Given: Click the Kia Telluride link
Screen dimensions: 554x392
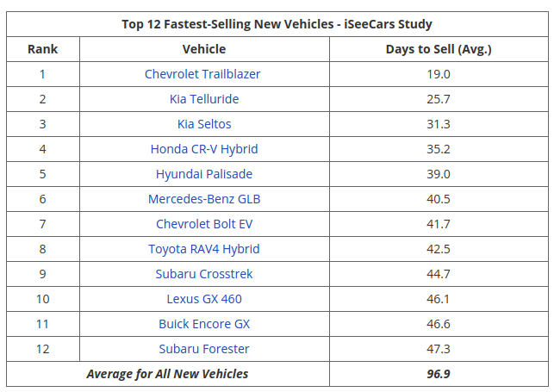Looking at the screenshot, I should (x=203, y=99).
